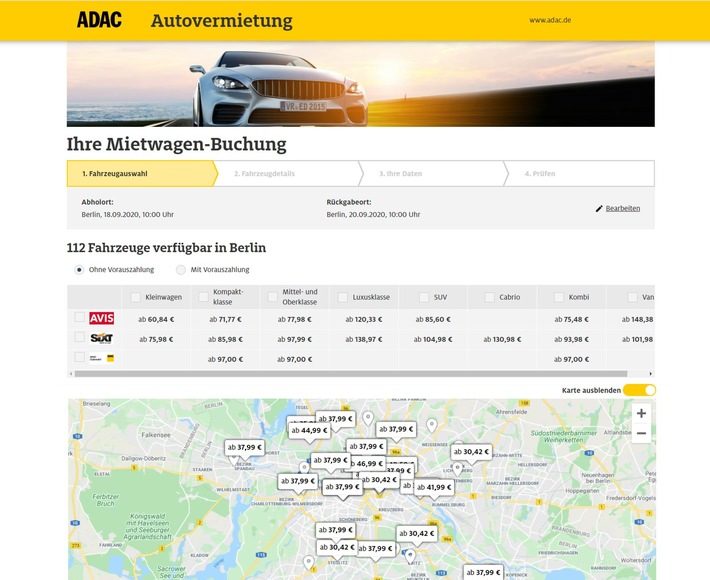Select third-row Kompaktklasse price ab 97,00 €
This screenshot has width=710, height=580.
click(x=225, y=359)
